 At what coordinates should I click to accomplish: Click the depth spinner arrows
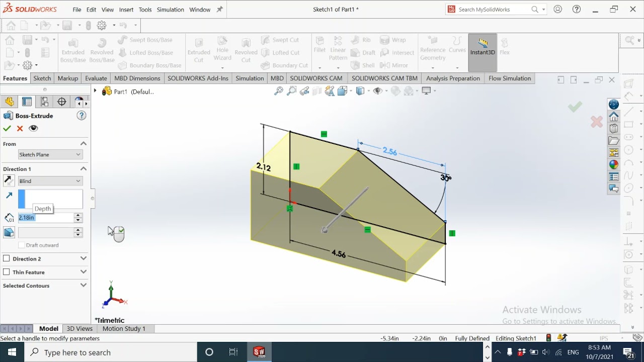point(77,218)
